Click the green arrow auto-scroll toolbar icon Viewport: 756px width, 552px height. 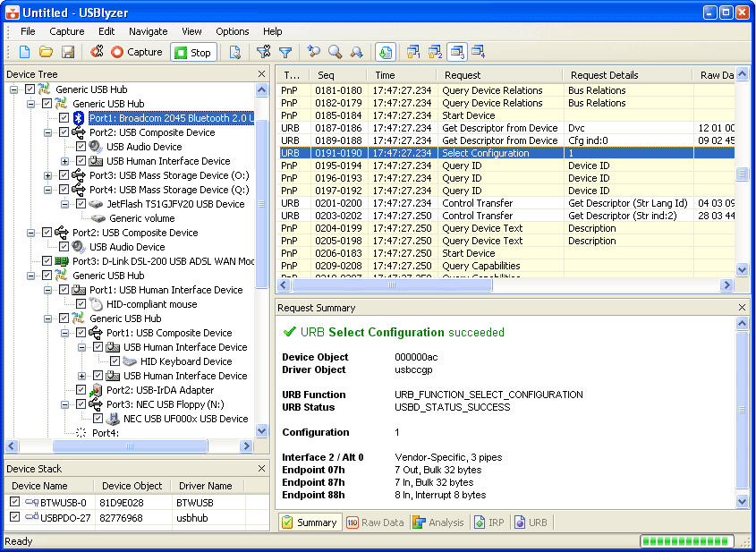(385, 53)
